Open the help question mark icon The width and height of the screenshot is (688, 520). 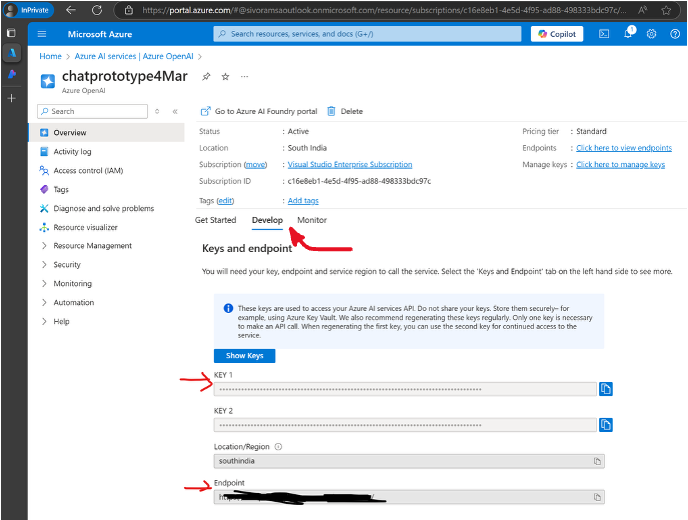point(675,34)
